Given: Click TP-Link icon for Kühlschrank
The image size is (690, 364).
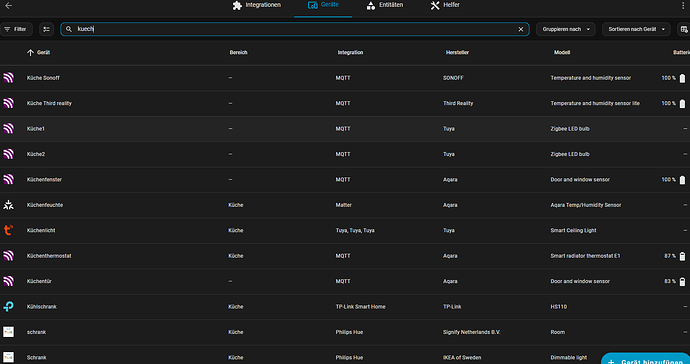Looking at the screenshot, I should click(x=8, y=307).
